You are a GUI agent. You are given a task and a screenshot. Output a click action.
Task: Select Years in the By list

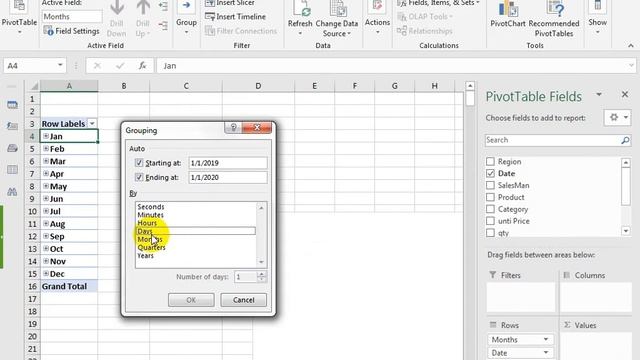[145, 256]
